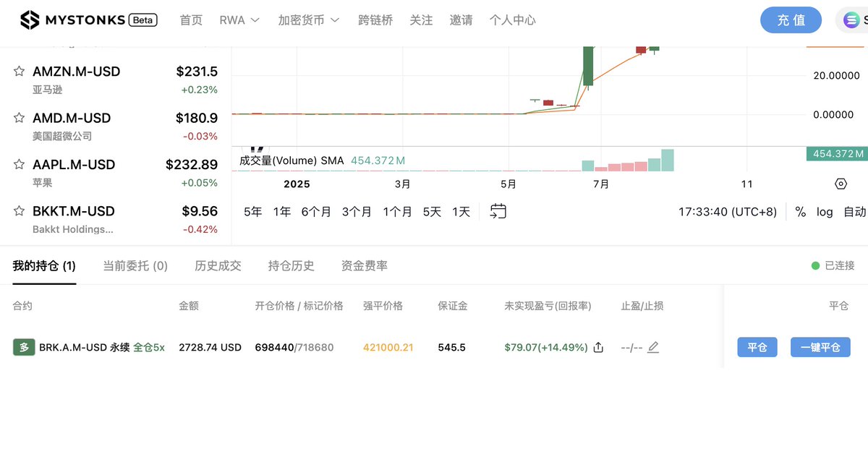Select BKKT.M-USD in the symbol list
Image resolution: width=868 pixels, height=449 pixels.
[116, 219]
